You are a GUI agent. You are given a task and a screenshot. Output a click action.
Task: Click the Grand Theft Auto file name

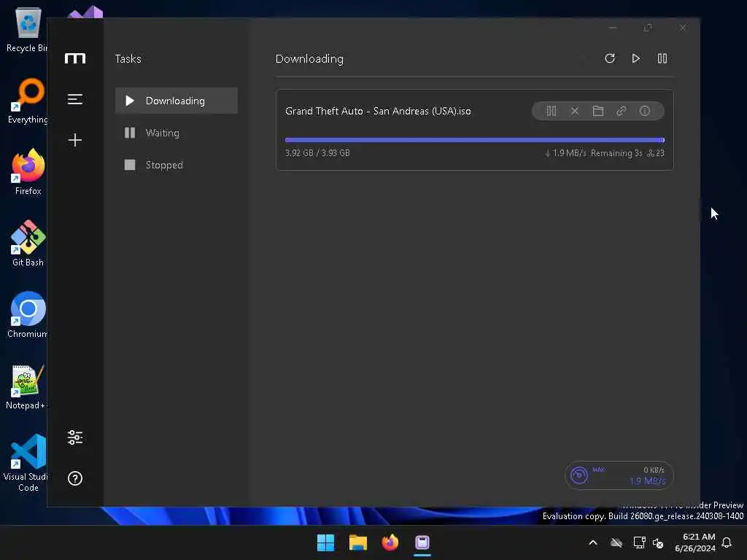tap(379, 111)
